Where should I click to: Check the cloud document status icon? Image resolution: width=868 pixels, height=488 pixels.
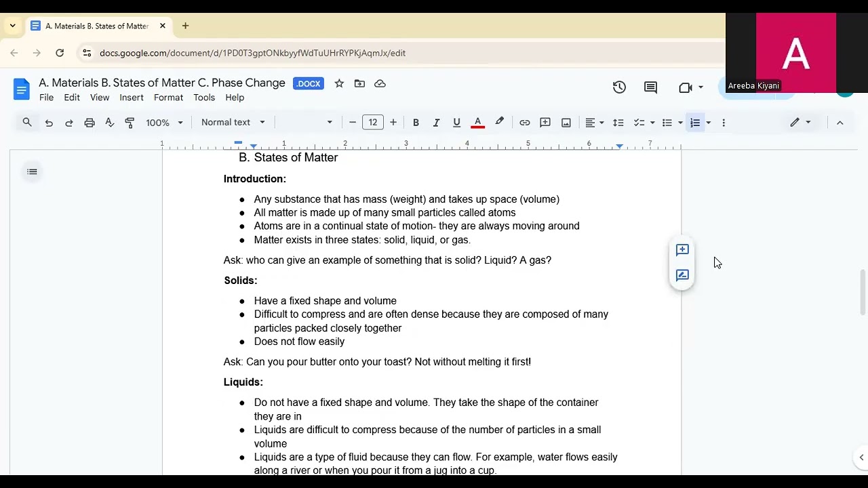coord(380,83)
